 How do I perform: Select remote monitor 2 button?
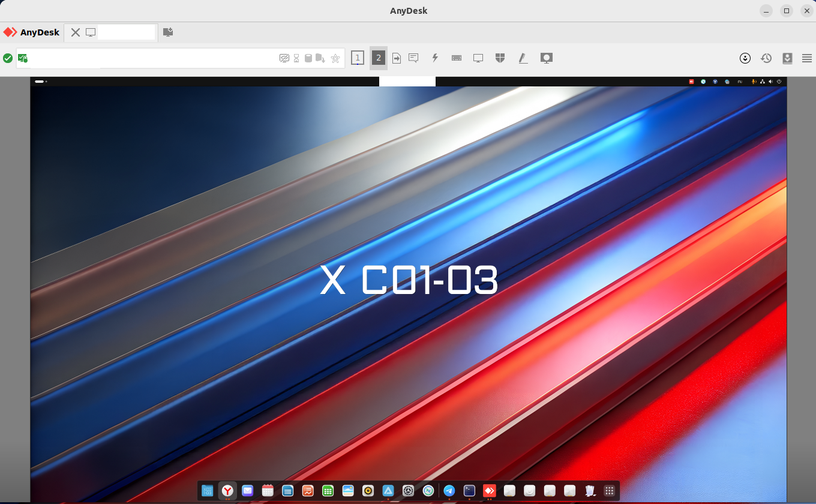[x=378, y=58]
